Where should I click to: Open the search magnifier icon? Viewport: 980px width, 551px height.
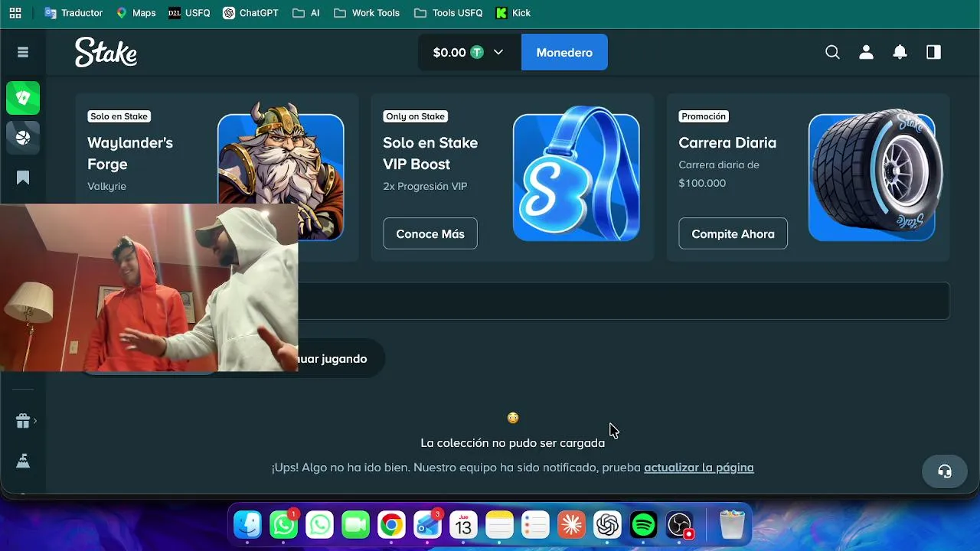point(832,52)
